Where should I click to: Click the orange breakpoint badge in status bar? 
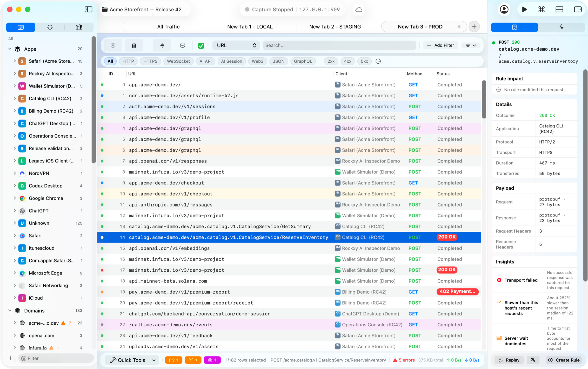click(x=174, y=360)
